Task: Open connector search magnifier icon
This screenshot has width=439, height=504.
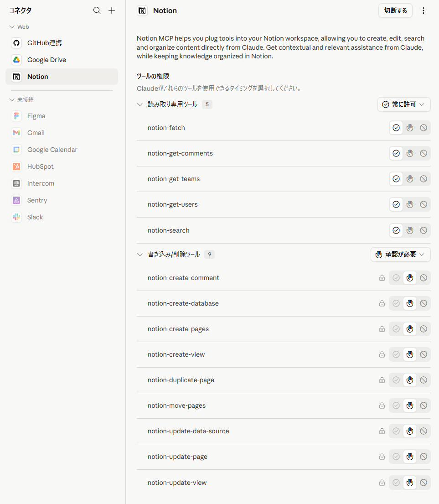Action: pyautogui.click(x=97, y=10)
